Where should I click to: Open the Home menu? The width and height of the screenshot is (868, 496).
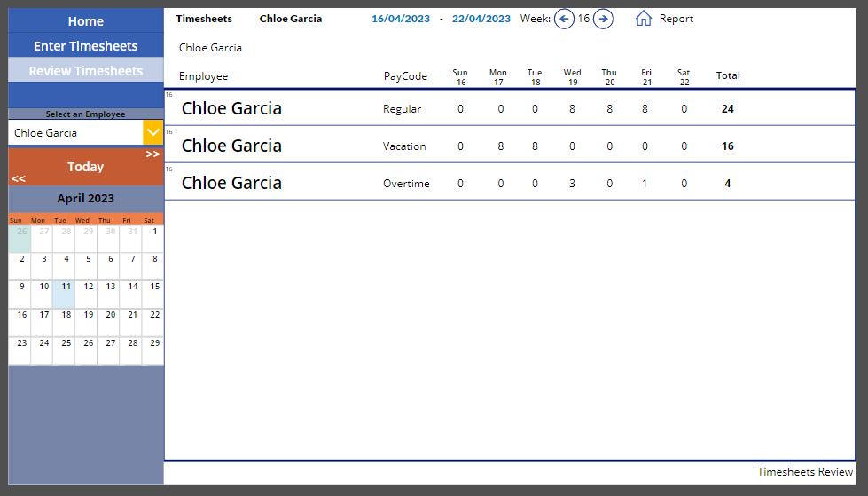click(x=86, y=21)
